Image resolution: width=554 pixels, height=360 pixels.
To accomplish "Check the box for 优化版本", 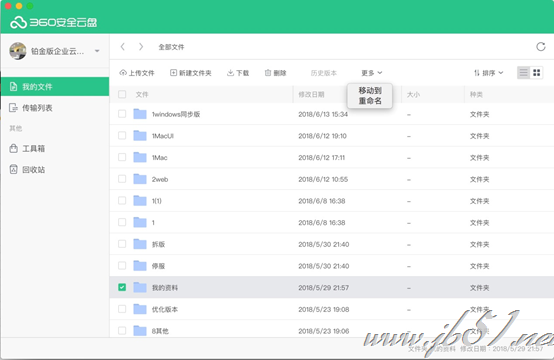I will tap(122, 309).
